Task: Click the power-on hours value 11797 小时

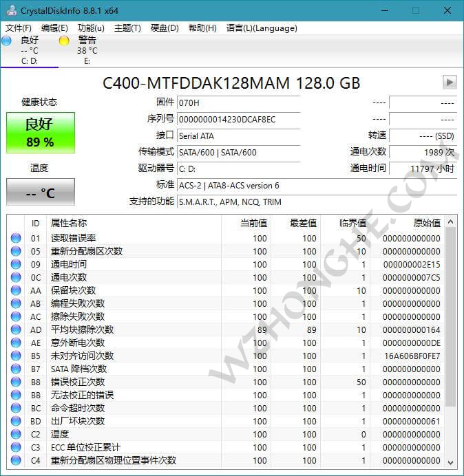Action: 423,169
